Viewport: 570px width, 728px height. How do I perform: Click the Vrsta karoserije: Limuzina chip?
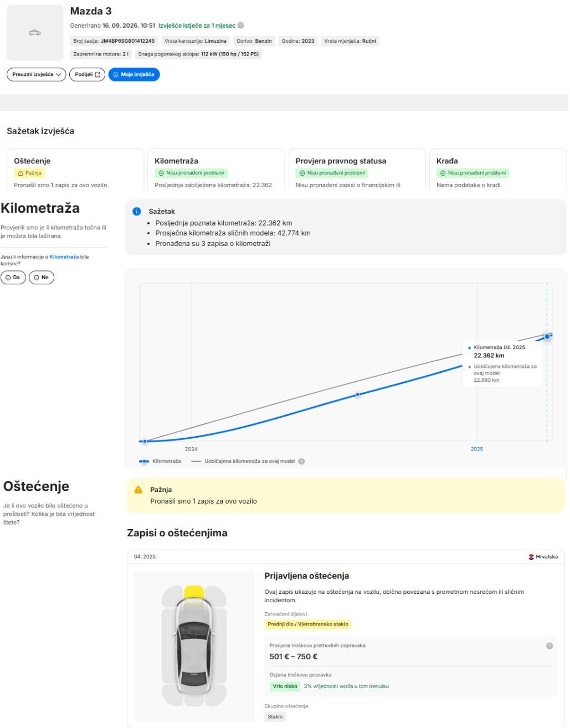pyautogui.click(x=196, y=41)
